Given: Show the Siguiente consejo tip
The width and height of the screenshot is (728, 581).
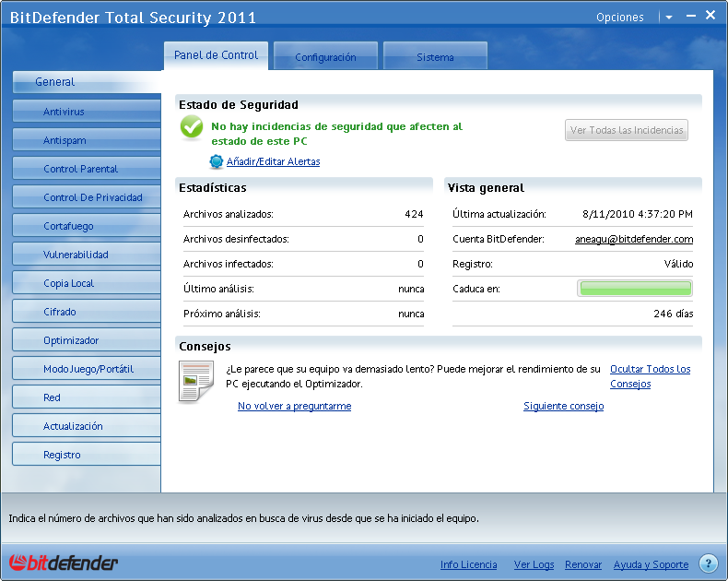Looking at the screenshot, I should tap(564, 406).
